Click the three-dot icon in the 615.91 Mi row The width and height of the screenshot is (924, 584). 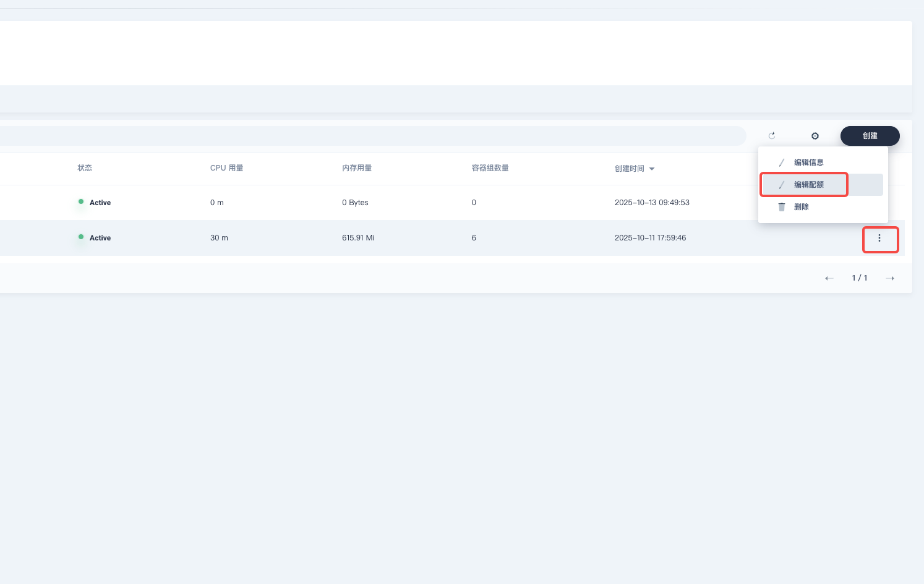click(879, 239)
